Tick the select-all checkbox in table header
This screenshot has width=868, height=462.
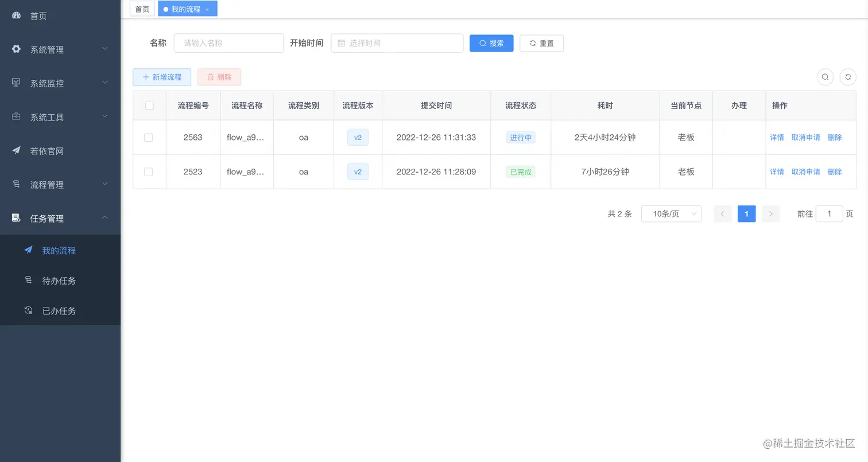click(x=149, y=106)
